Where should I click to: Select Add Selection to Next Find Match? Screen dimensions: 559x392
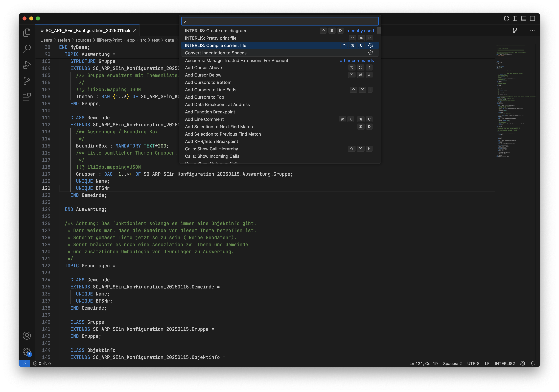pyautogui.click(x=280, y=127)
